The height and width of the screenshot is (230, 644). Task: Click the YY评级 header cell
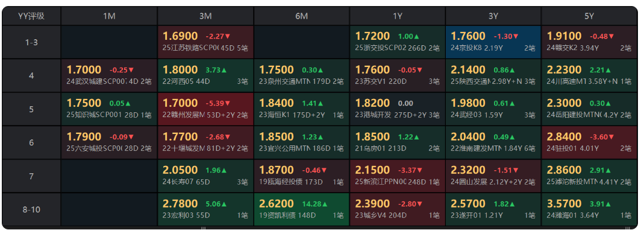coord(31,16)
